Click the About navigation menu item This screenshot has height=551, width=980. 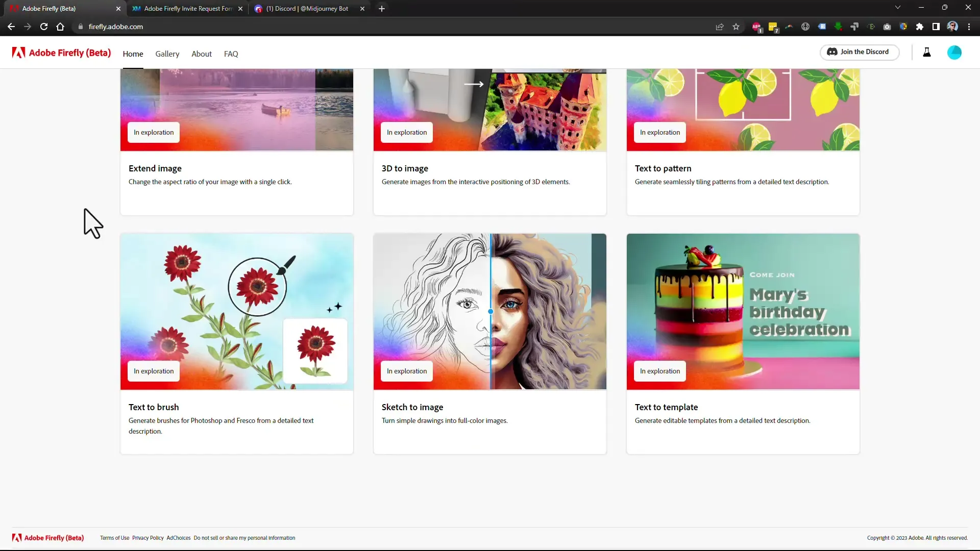pyautogui.click(x=201, y=54)
